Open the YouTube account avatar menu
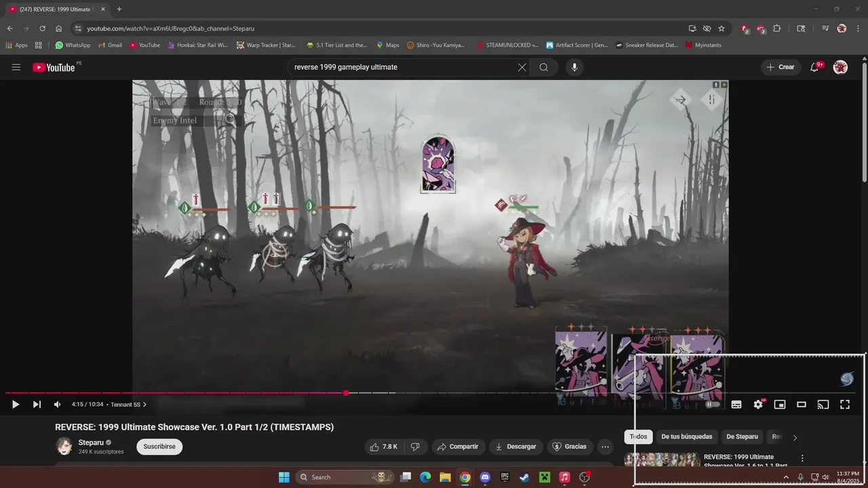This screenshot has width=868, height=488. [x=840, y=67]
